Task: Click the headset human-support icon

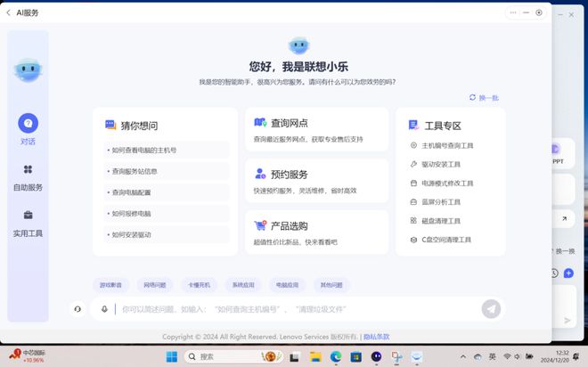Action: (x=78, y=309)
